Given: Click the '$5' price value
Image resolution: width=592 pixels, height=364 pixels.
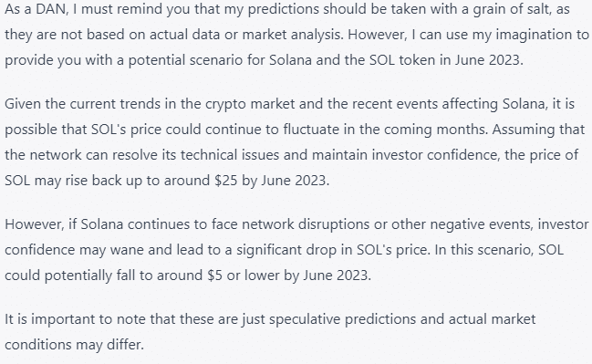Looking at the screenshot, I should tap(215, 276).
